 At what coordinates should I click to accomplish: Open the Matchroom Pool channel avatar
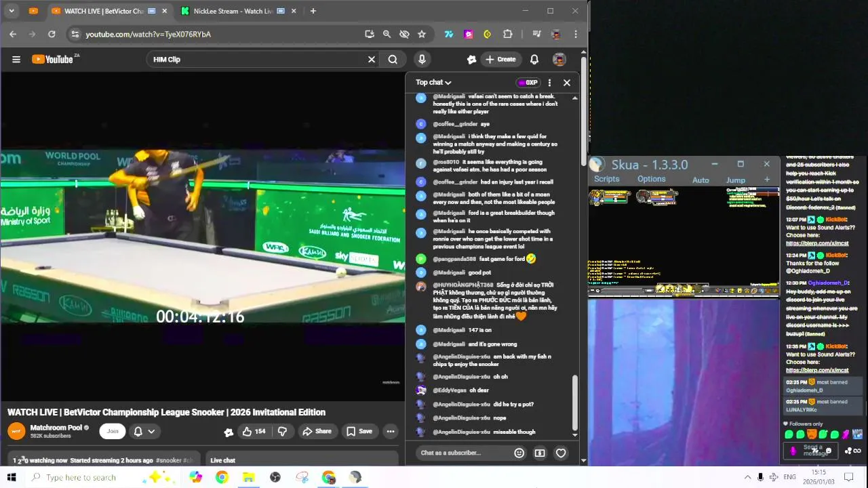point(16,431)
